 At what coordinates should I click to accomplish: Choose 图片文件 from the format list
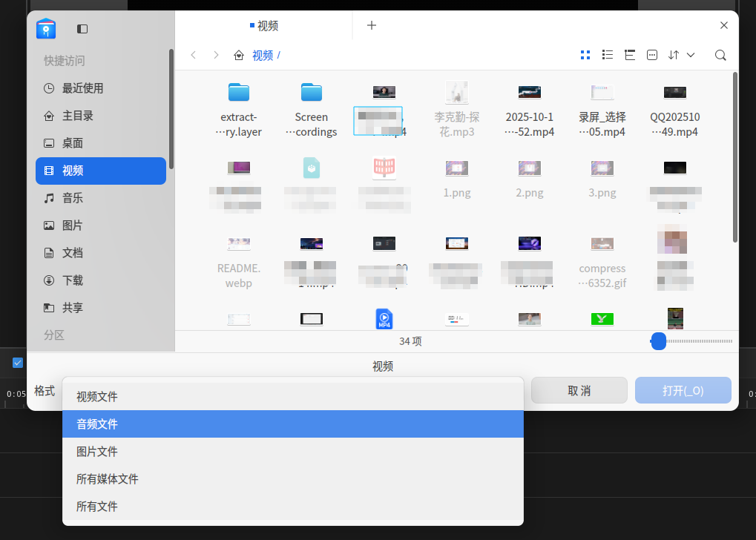click(x=292, y=452)
